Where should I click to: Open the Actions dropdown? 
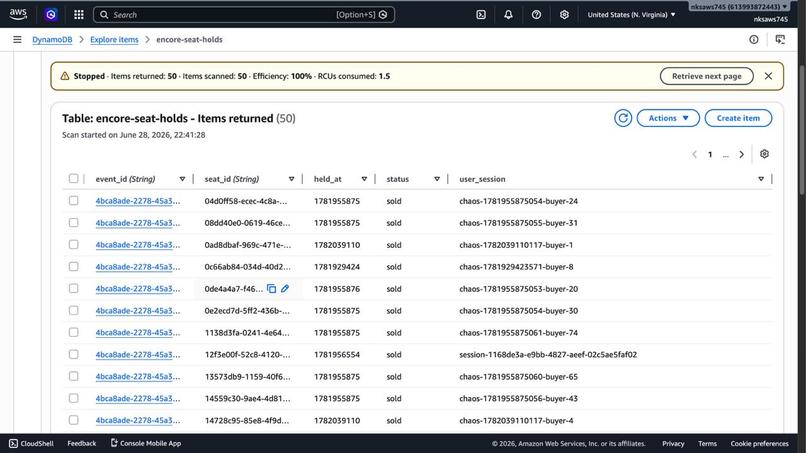(x=668, y=118)
